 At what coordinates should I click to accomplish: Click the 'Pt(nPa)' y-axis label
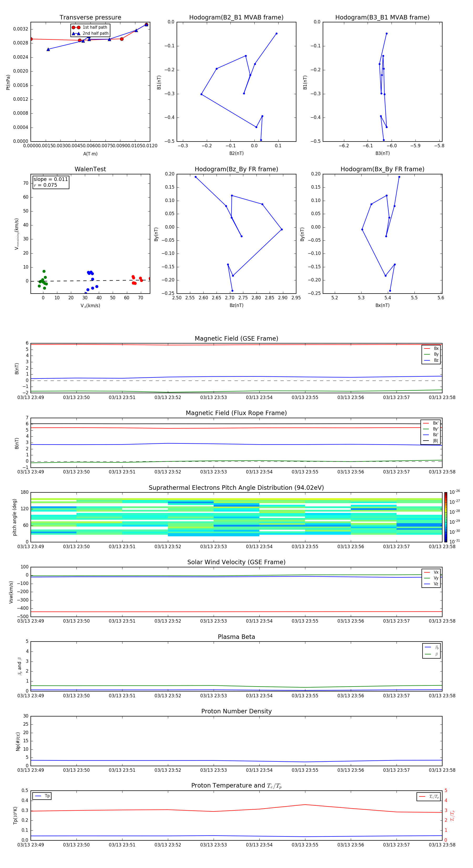(8, 82)
